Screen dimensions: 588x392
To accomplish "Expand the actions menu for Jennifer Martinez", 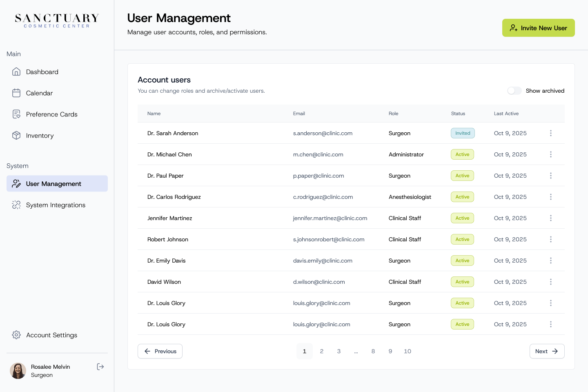I will (x=551, y=218).
